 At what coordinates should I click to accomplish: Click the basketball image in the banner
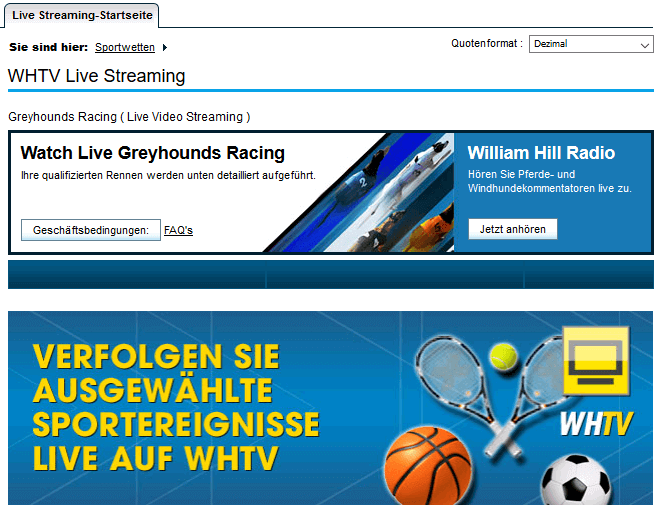click(x=428, y=466)
